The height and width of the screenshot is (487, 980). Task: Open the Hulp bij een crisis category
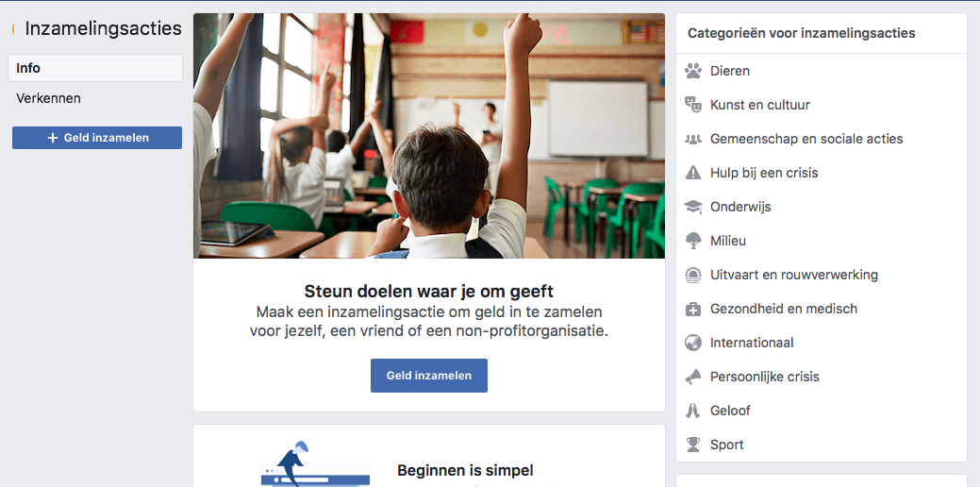point(764,173)
